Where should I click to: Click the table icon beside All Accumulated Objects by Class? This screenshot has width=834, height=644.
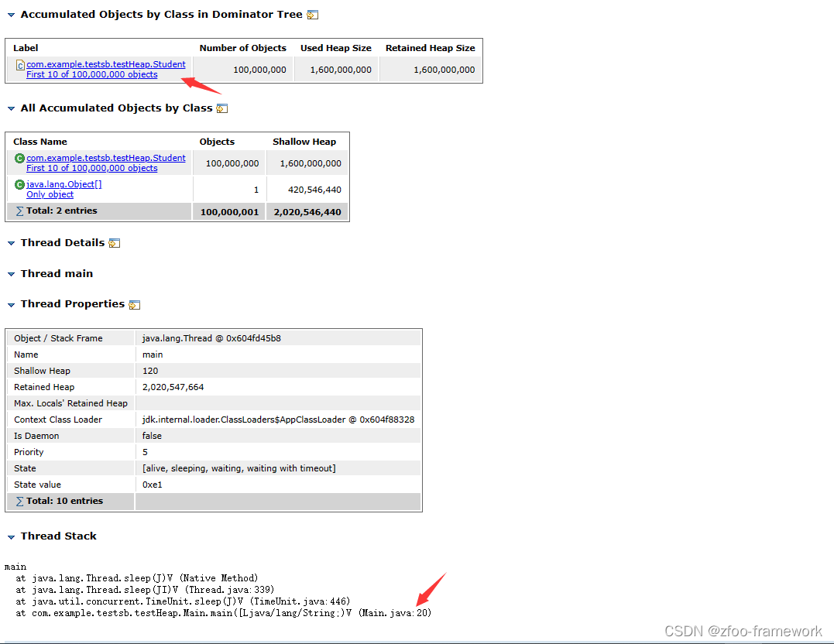(222, 108)
